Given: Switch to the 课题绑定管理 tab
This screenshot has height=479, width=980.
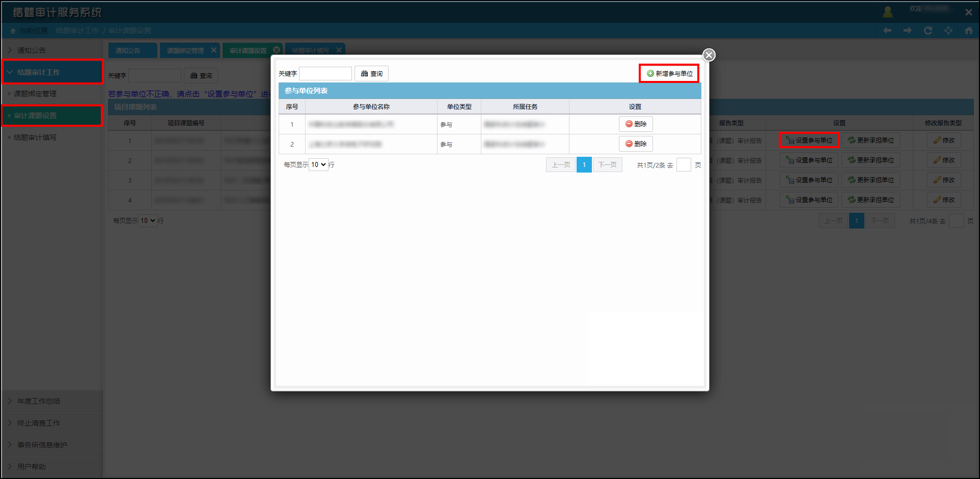Looking at the screenshot, I should (185, 51).
